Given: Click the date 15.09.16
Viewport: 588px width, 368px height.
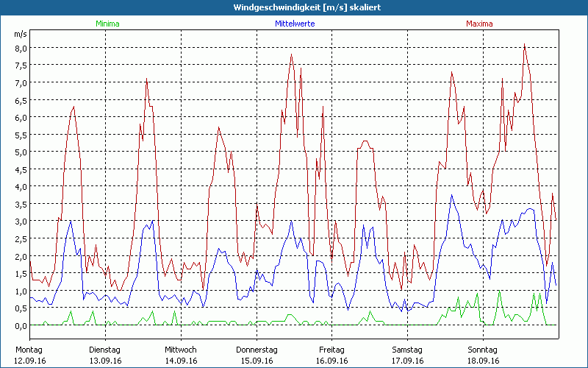Looking at the screenshot, I should pos(257,361).
